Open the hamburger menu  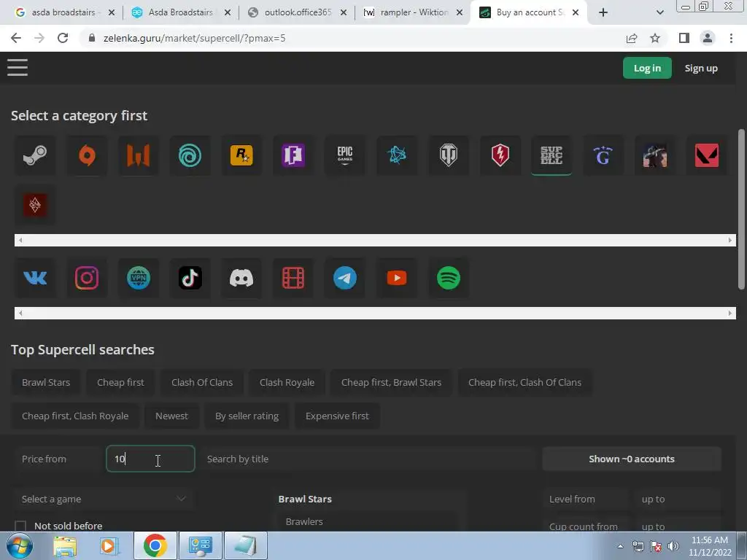18,67
